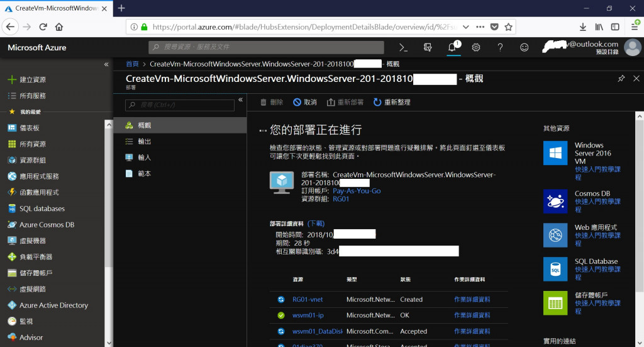Open the help question mark menu

click(x=500, y=48)
